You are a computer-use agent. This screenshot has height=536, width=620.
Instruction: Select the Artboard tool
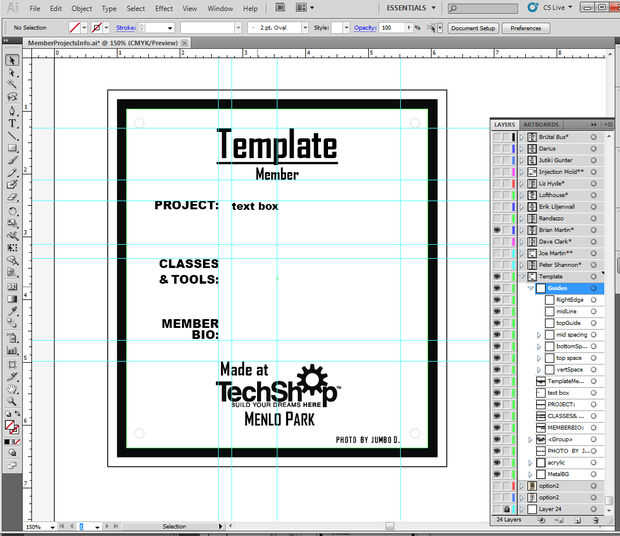coord(12,364)
